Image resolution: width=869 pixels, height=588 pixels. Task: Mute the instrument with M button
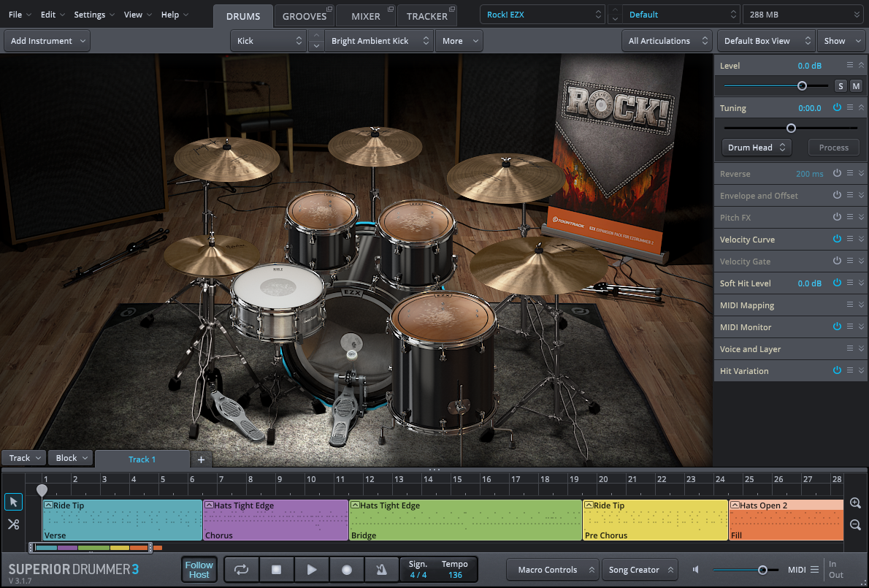click(x=856, y=86)
